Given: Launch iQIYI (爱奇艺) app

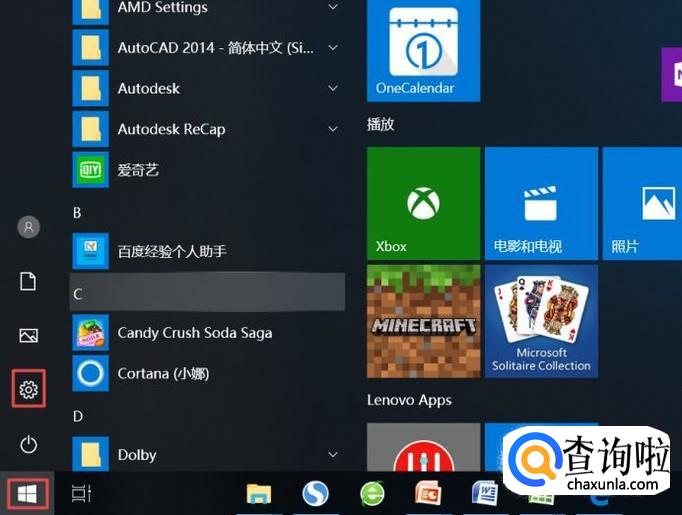Looking at the screenshot, I should point(209,170).
